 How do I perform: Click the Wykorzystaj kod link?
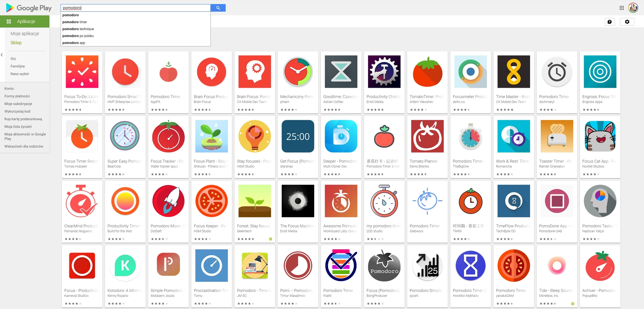(17, 112)
